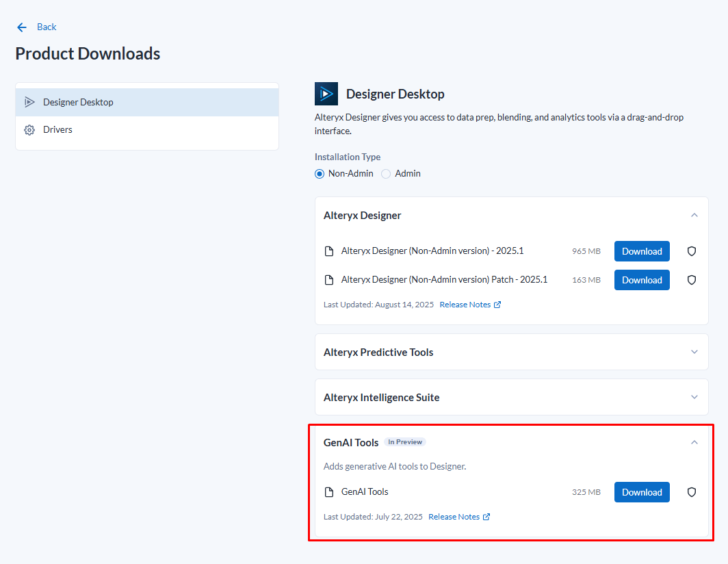
Task: Expand the Alteryx Predictive Tools section
Action: click(694, 352)
